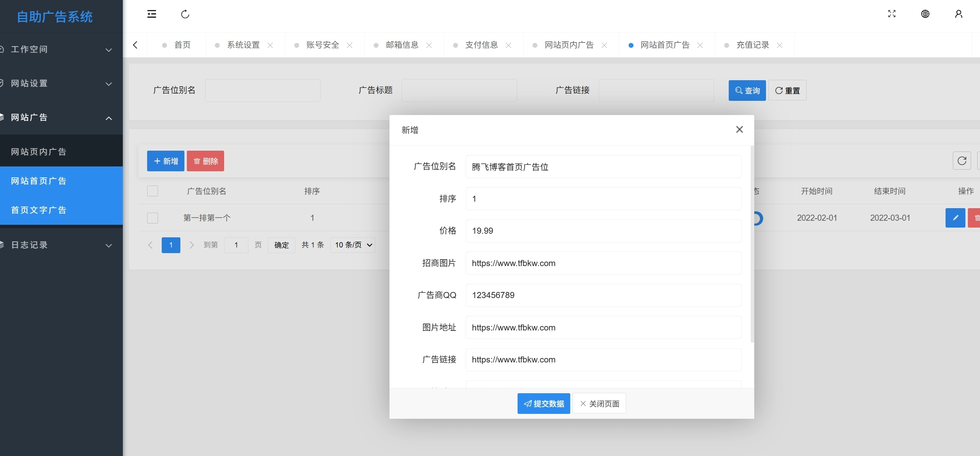Click the 价格 input field
980x456 pixels.
point(603,231)
